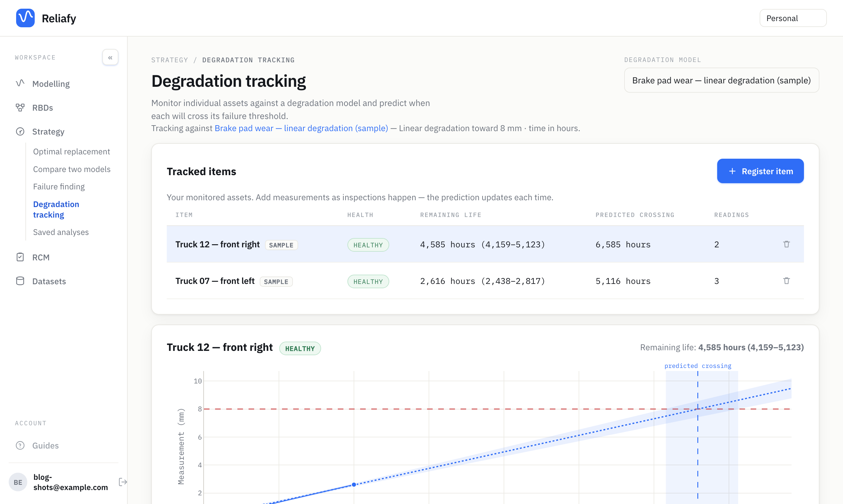Open the Datasets section
The image size is (843, 504).
point(49,281)
